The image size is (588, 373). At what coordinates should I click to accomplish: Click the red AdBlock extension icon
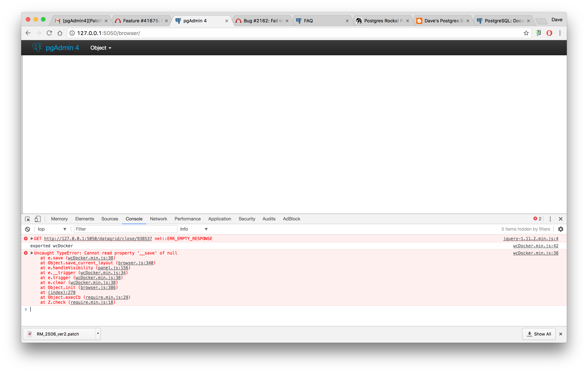(x=549, y=33)
